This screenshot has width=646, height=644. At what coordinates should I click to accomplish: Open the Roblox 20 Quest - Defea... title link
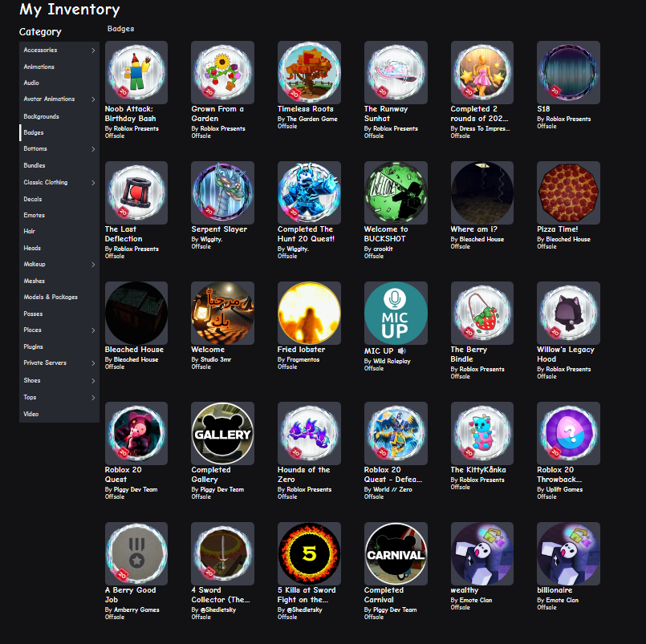click(393, 475)
